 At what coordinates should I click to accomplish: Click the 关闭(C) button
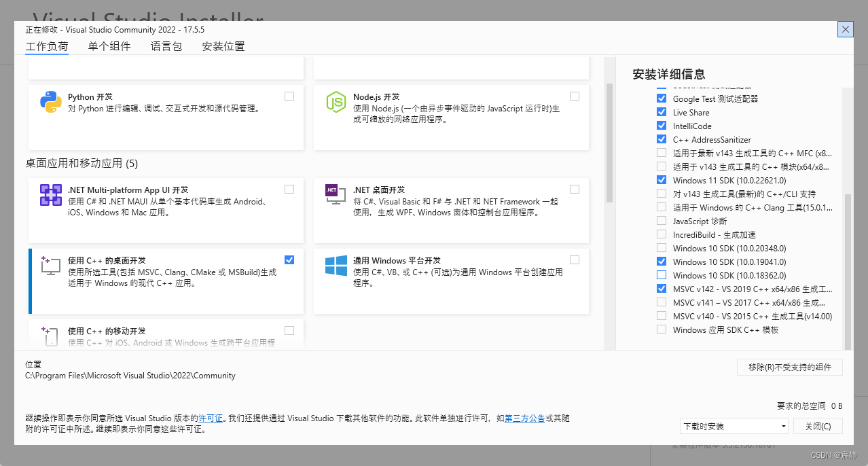pyautogui.click(x=818, y=427)
